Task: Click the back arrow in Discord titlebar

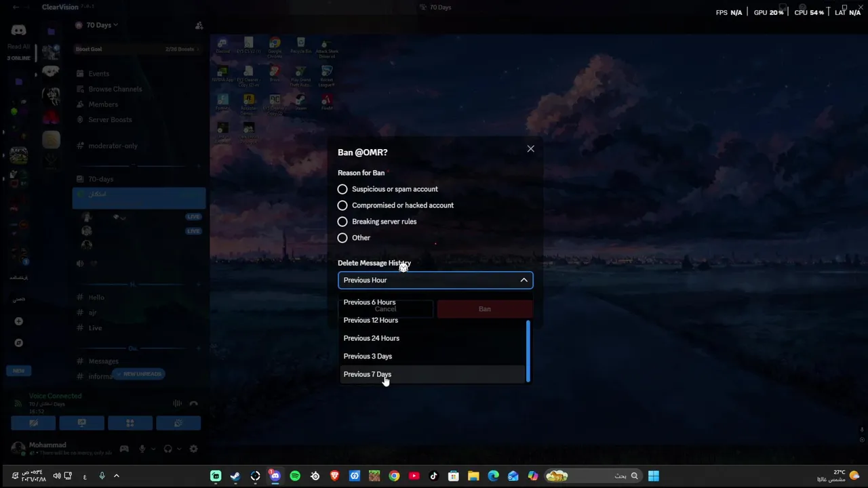Action: tap(16, 7)
